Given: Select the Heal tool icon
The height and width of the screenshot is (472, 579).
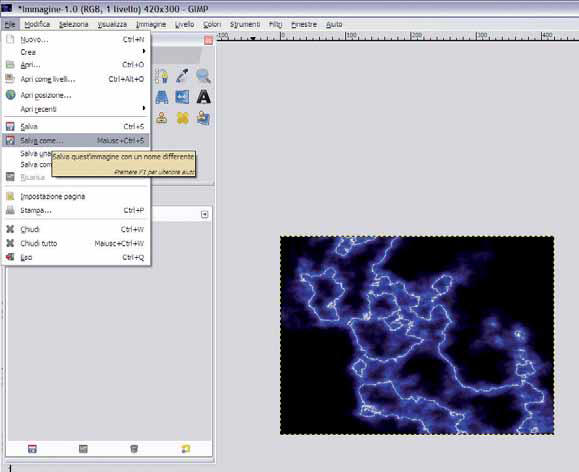Looking at the screenshot, I should (182, 118).
